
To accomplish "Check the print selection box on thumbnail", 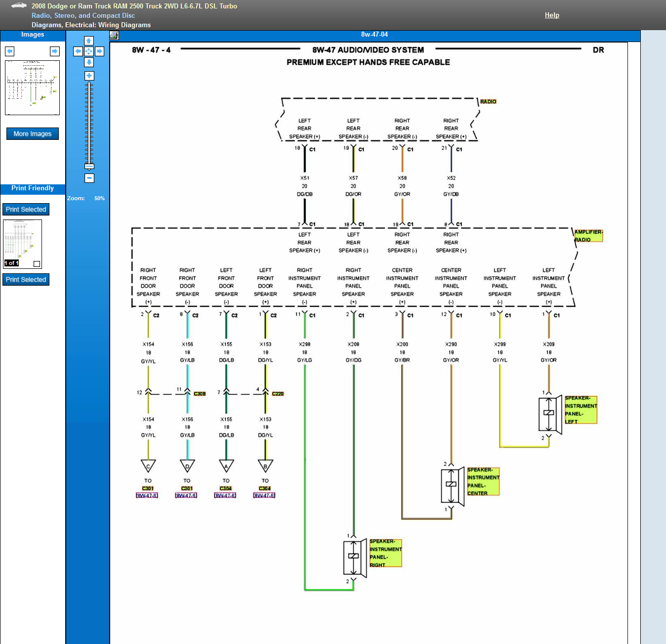I will (37, 263).
